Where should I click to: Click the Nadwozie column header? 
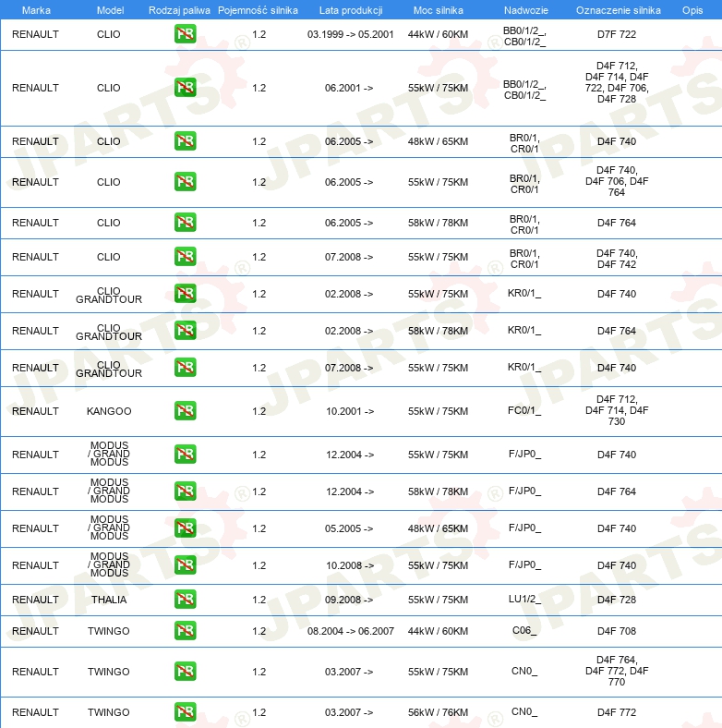pos(525,10)
